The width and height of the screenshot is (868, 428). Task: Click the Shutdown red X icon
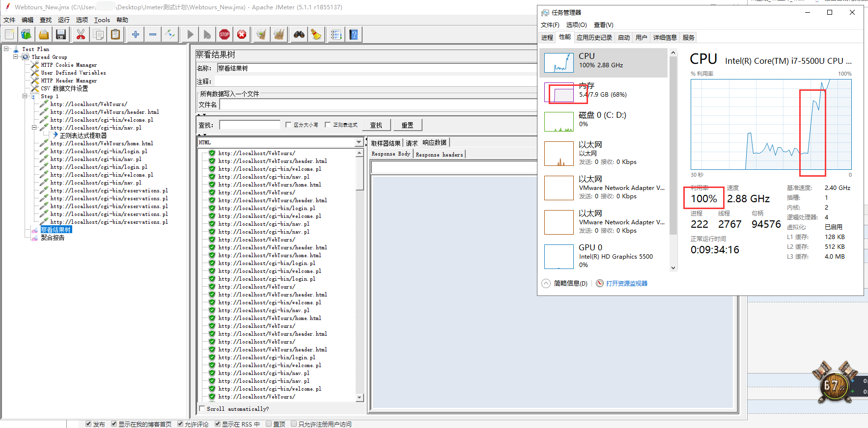(x=242, y=34)
